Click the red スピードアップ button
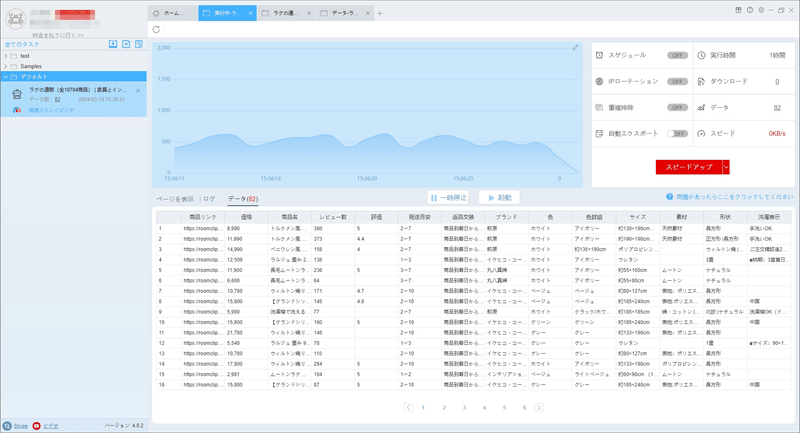The image size is (800, 433). coord(689,167)
